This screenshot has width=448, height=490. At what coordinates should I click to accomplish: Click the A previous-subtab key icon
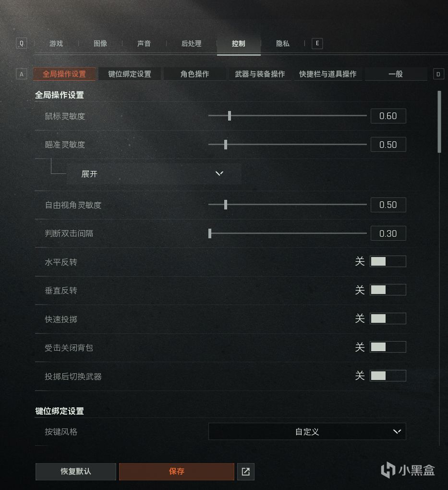21,74
